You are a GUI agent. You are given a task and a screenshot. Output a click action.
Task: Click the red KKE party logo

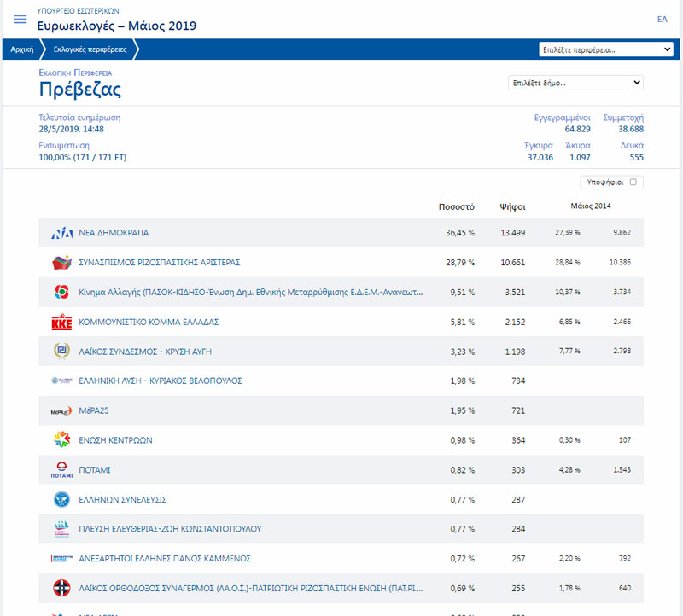click(61, 322)
